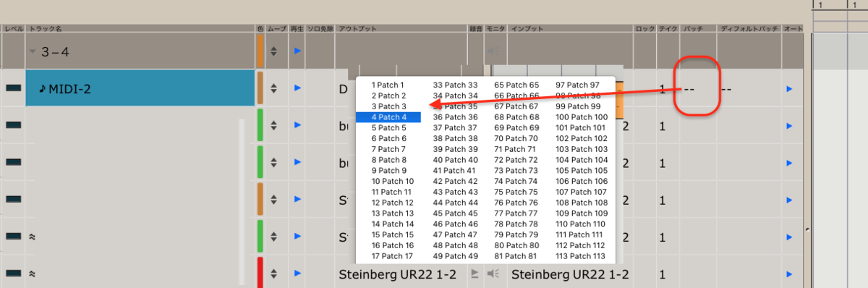Choose 65 Patch 65 from the list
This screenshot has width=868, height=288.
tap(516, 85)
